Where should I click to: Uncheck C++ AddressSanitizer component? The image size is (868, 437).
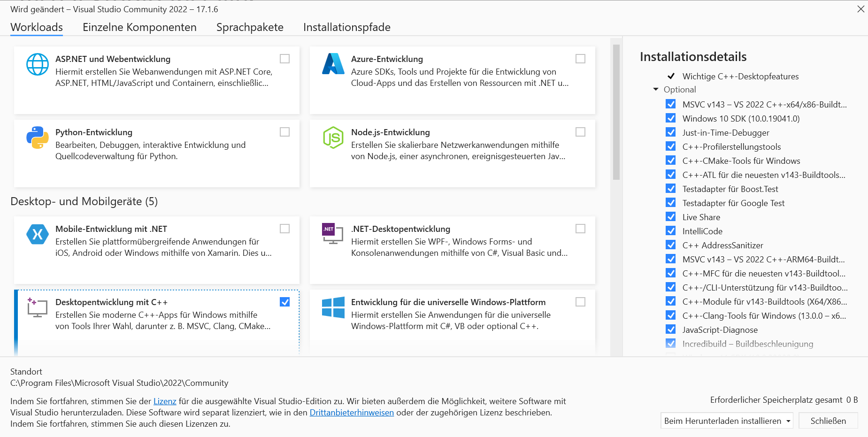click(671, 245)
